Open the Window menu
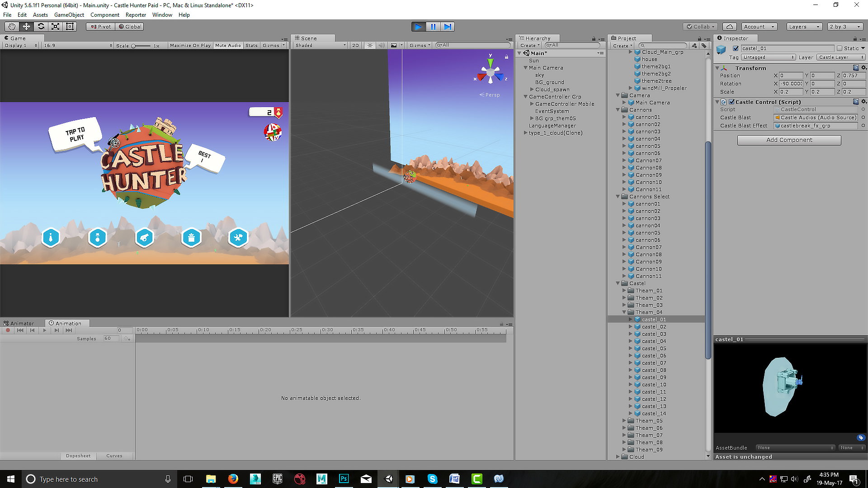Screen dimensions: 868x488 [x=162, y=15]
